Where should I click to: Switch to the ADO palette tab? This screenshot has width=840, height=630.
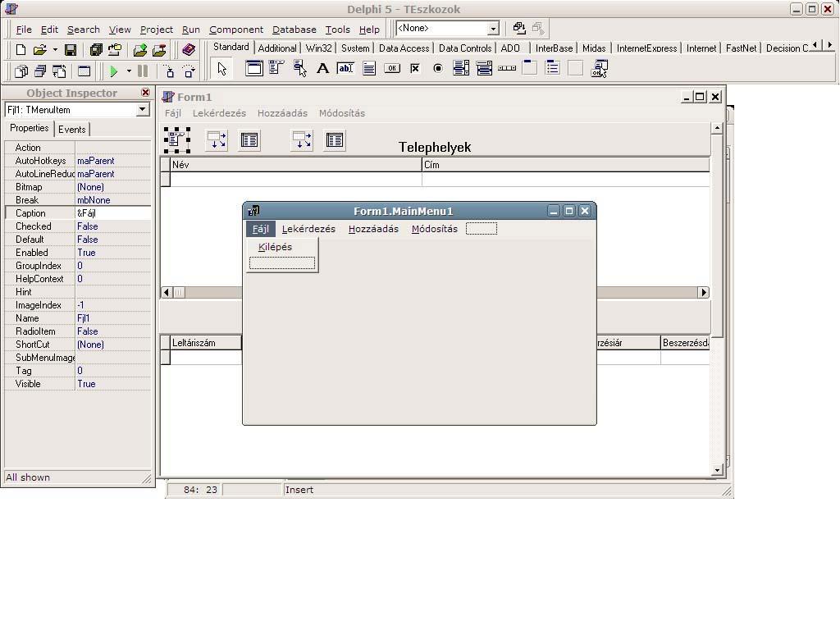pyautogui.click(x=510, y=48)
